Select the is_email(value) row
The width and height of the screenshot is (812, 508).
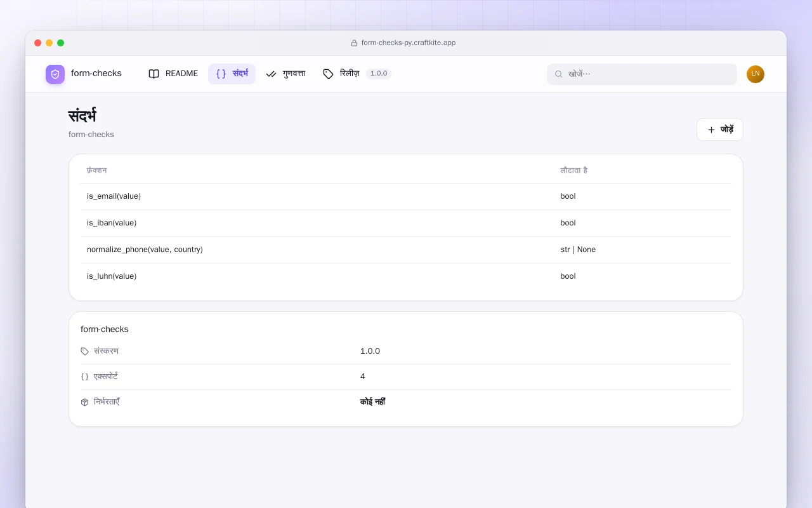(406, 196)
